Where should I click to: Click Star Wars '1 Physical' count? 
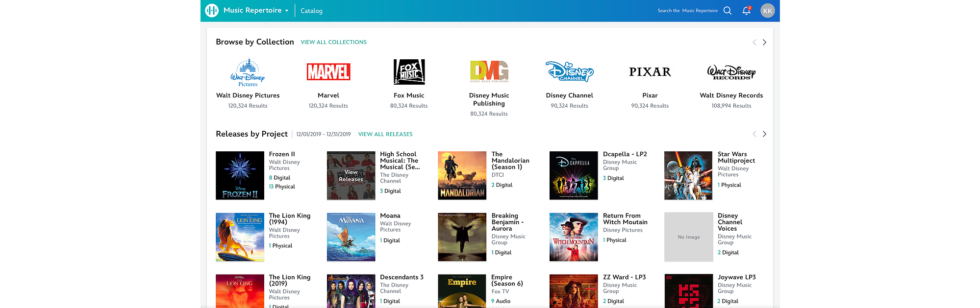point(729,185)
